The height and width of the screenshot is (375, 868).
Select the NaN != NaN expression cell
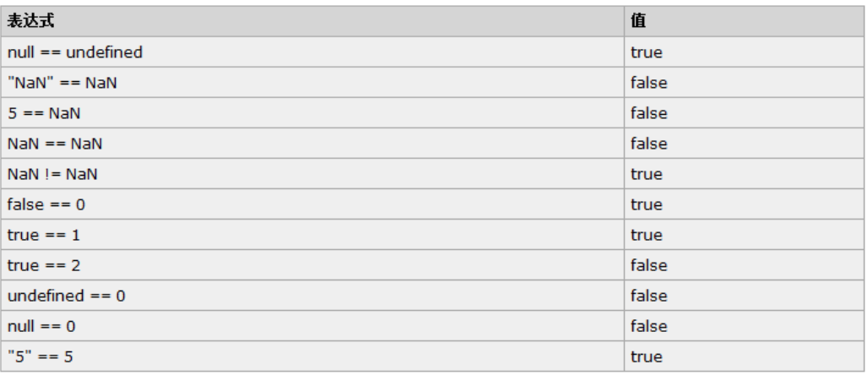[x=52, y=174]
